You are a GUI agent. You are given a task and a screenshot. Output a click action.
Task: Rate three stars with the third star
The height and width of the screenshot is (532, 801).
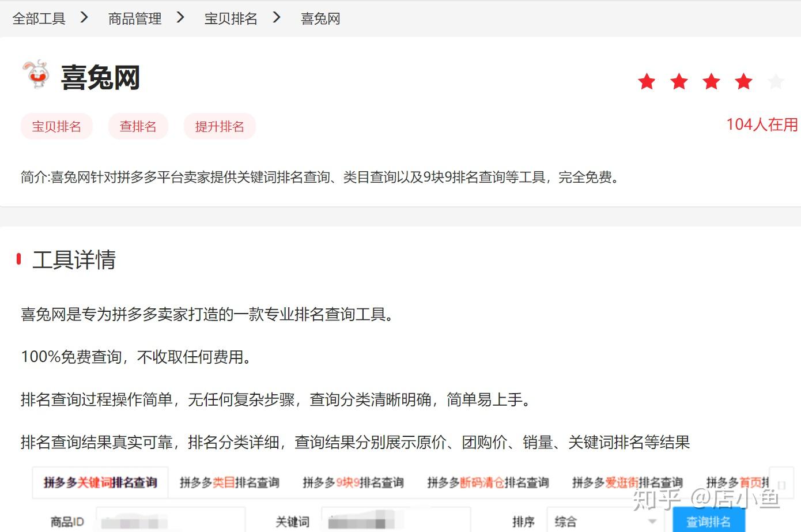712,82
